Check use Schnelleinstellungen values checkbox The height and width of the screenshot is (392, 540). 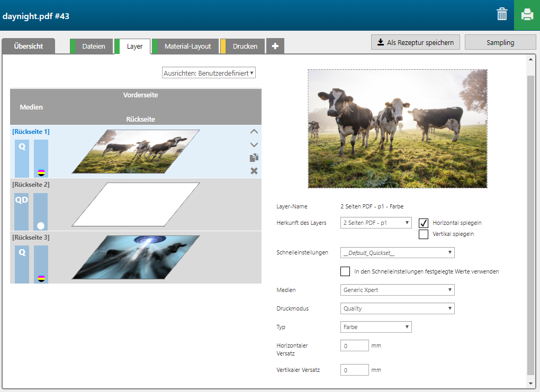point(345,271)
